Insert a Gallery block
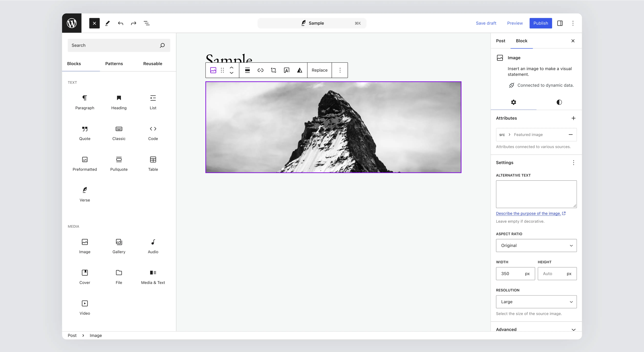The image size is (644, 352). click(119, 246)
